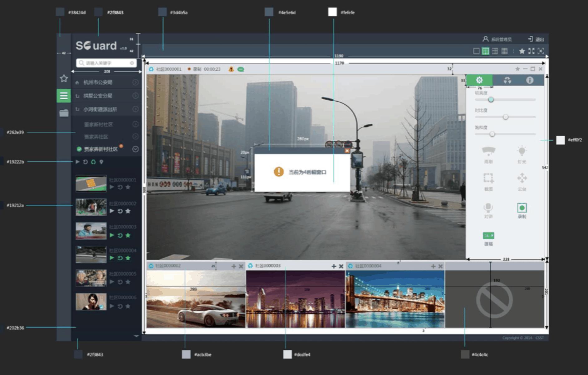Collapse the checked 贾家弄新村社区 row
The height and width of the screenshot is (375, 588).
(135, 149)
